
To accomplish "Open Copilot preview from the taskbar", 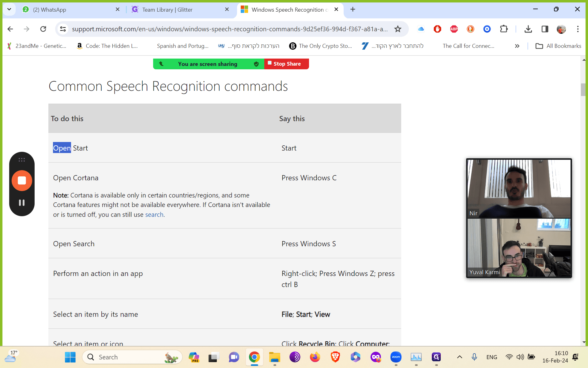I will (x=194, y=357).
